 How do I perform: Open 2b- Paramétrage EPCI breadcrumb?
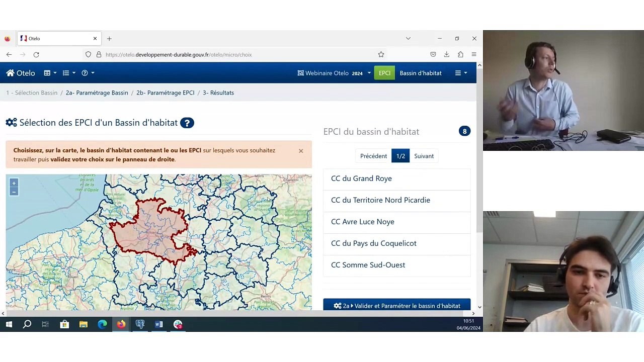pyautogui.click(x=165, y=93)
